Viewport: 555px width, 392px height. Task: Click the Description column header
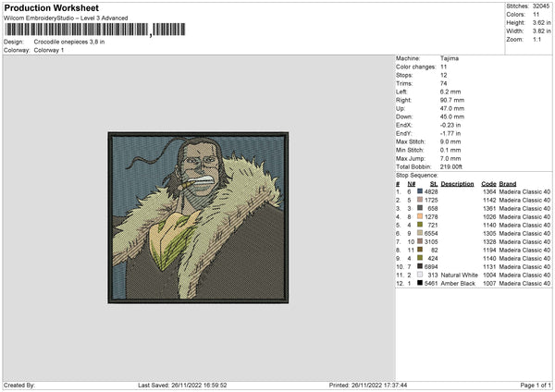(x=457, y=184)
